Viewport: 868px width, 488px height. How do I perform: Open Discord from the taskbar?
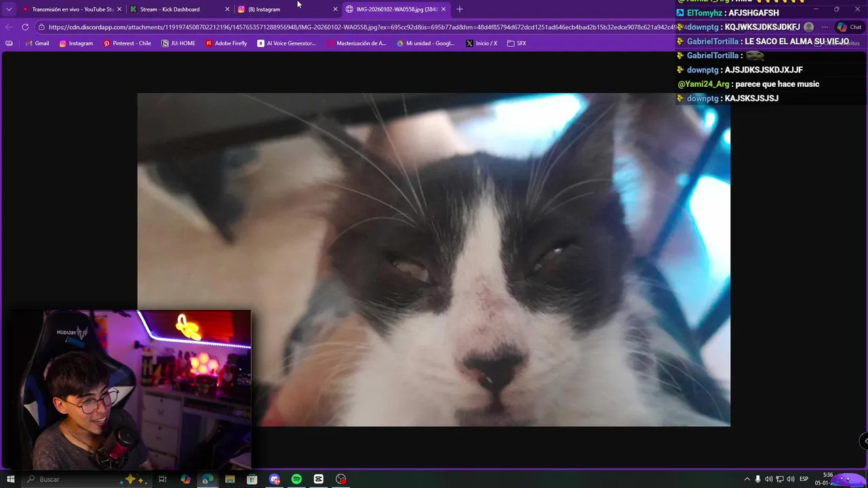pos(275,479)
